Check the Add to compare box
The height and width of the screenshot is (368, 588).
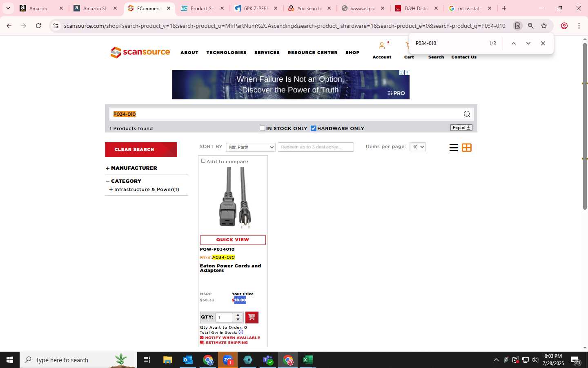(203, 161)
